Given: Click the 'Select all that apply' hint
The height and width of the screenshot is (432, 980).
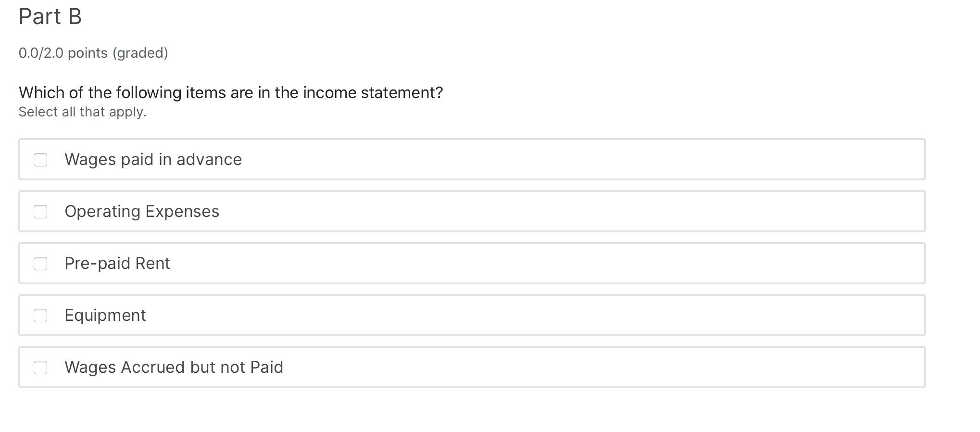Looking at the screenshot, I should [82, 112].
